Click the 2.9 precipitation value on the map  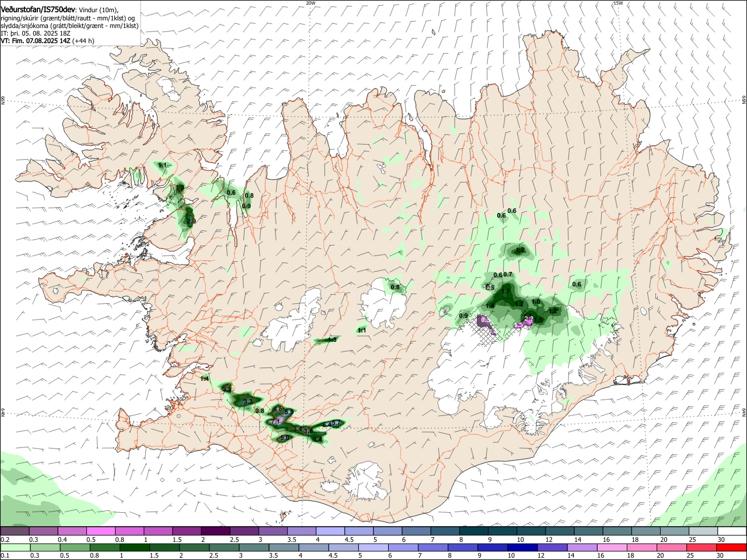(191, 221)
